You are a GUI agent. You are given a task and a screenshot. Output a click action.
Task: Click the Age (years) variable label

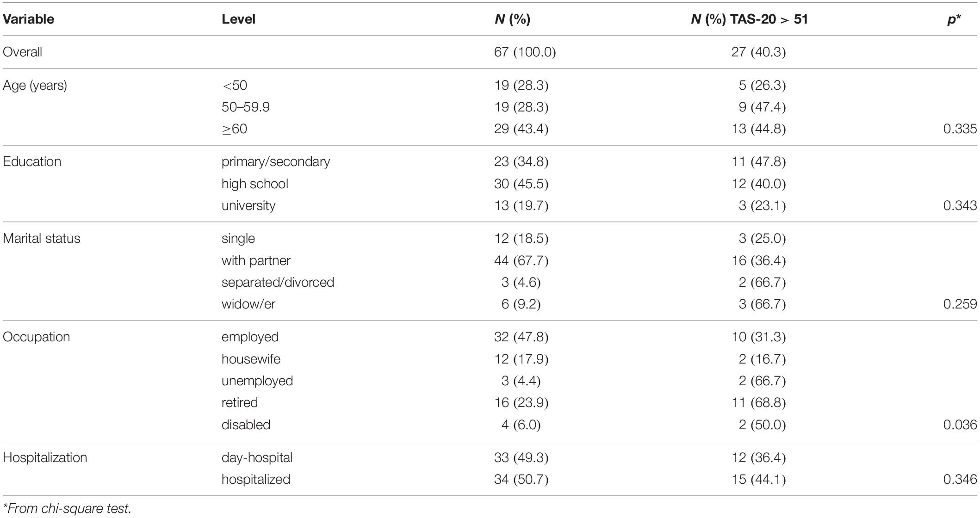tap(35, 86)
